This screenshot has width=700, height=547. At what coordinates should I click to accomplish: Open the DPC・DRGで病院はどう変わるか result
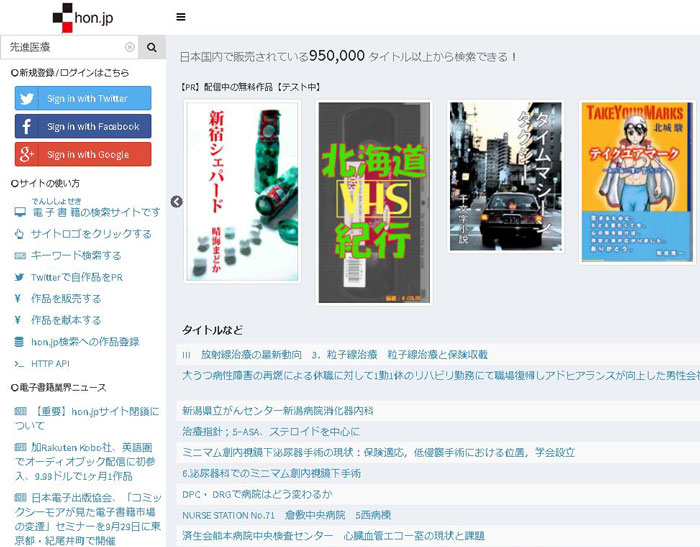click(257, 494)
